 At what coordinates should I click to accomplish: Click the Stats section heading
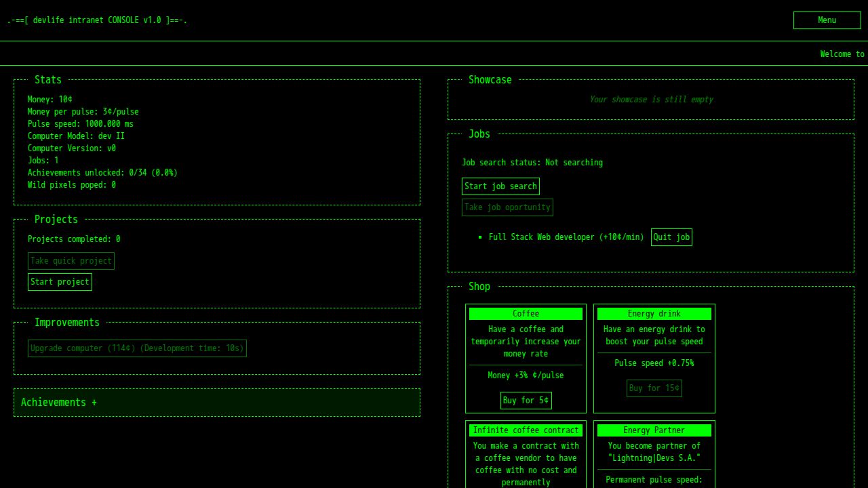48,80
